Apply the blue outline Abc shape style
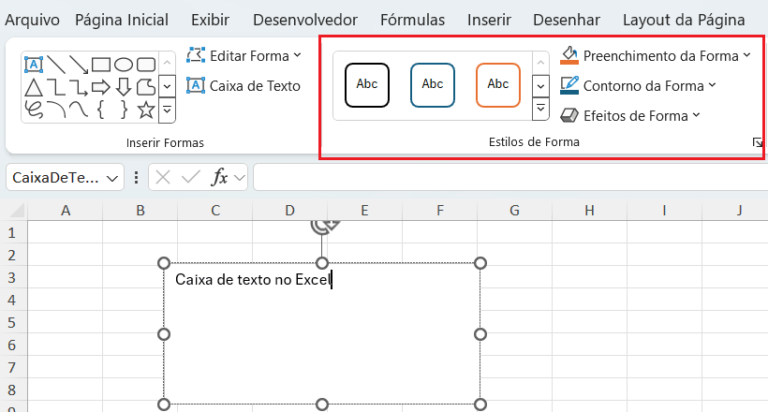Viewport: 768px width, 412px height. [432, 85]
